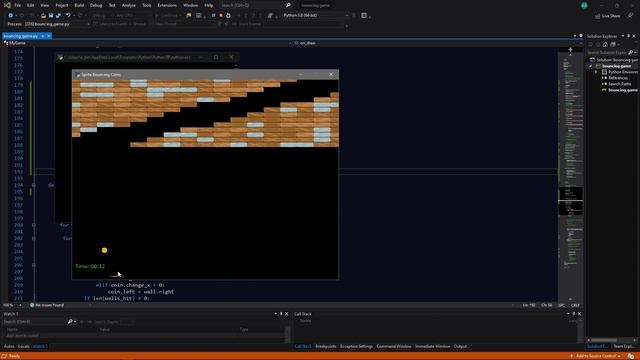Open the Window menu

click(x=190, y=5)
